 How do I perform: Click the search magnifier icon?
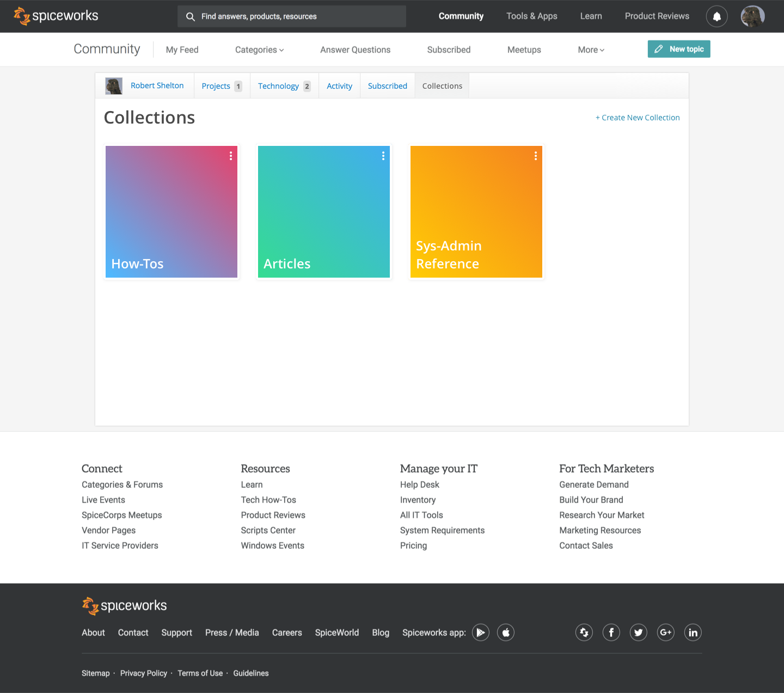point(190,17)
